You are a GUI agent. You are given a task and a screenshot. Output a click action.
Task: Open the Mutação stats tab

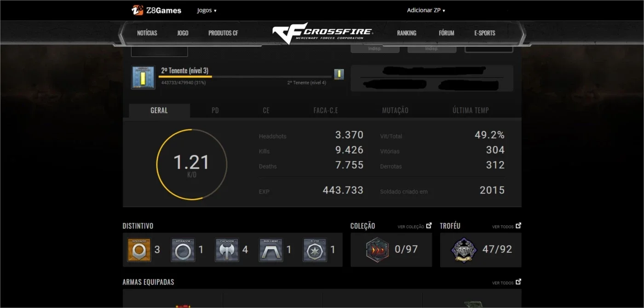pyautogui.click(x=395, y=110)
